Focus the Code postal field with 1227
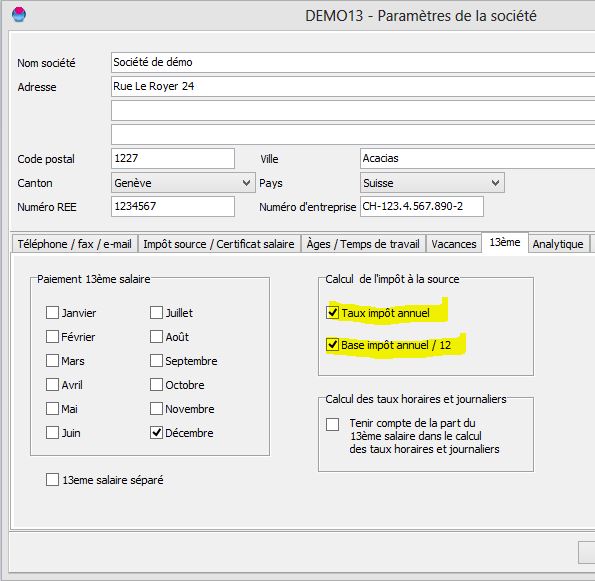595x581 pixels. 173,159
